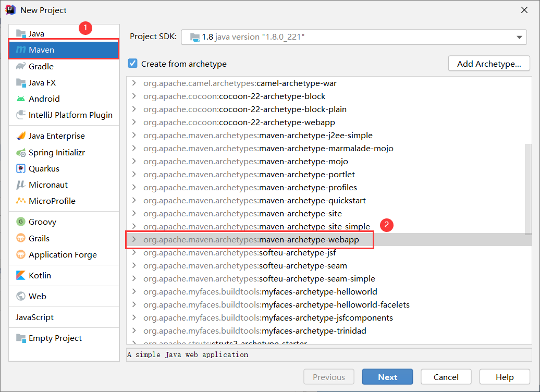Uncheck Create from archetype checkbox
The width and height of the screenshot is (540, 392).
(132, 63)
